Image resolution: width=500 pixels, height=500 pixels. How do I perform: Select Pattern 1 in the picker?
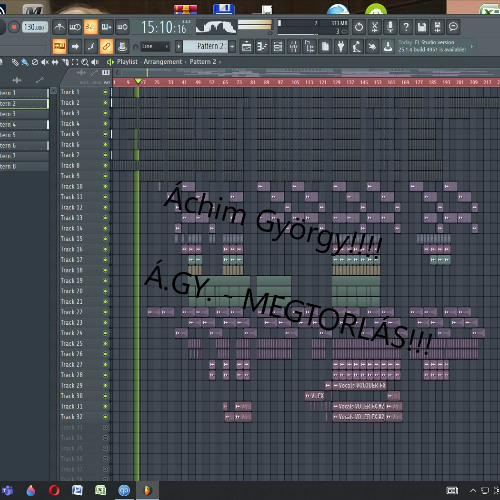(x=24, y=93)
